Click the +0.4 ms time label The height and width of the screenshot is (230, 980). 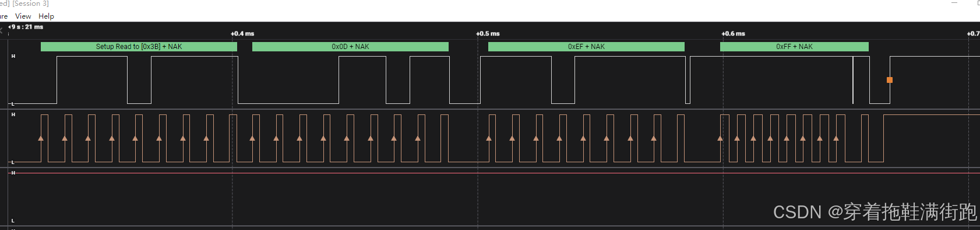tap(242, 34)
